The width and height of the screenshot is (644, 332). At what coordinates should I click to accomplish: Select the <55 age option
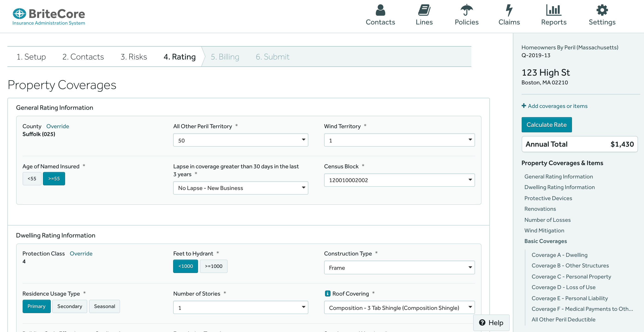(x=32, y=179)
